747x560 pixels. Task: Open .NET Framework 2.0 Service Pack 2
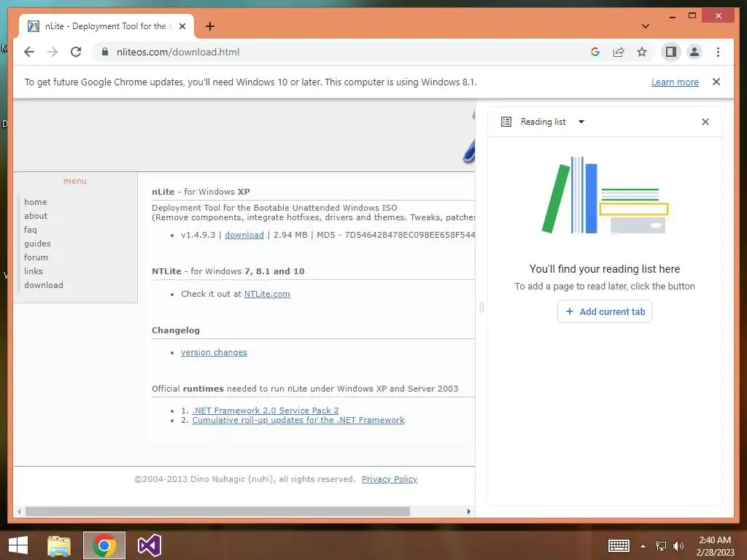[266, 411]
